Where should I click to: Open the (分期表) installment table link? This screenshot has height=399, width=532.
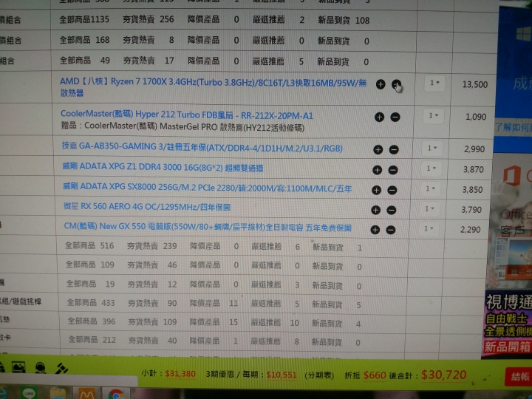pos(319,375)
